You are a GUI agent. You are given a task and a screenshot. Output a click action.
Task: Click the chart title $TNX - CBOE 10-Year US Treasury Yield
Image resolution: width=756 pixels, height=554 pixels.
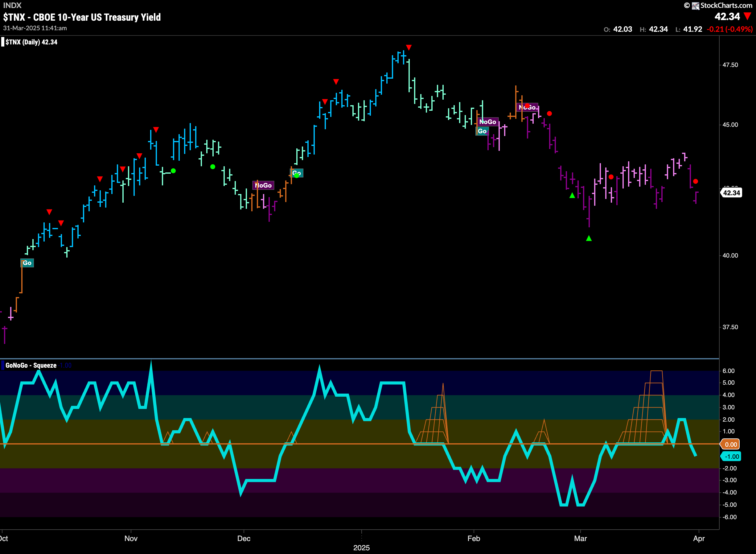[82, 17]
